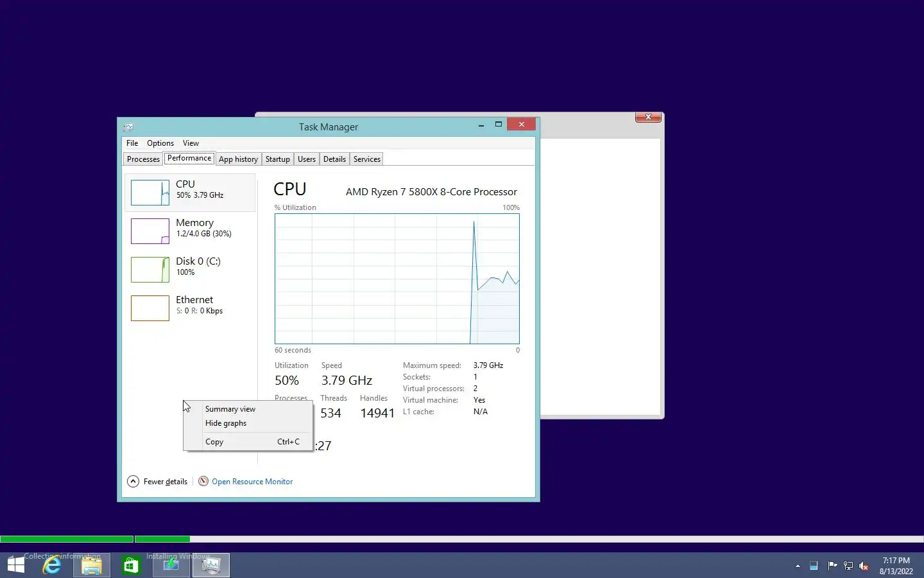Click the Installing Windows progress bar
924x578 pixels.
[529, 539]
